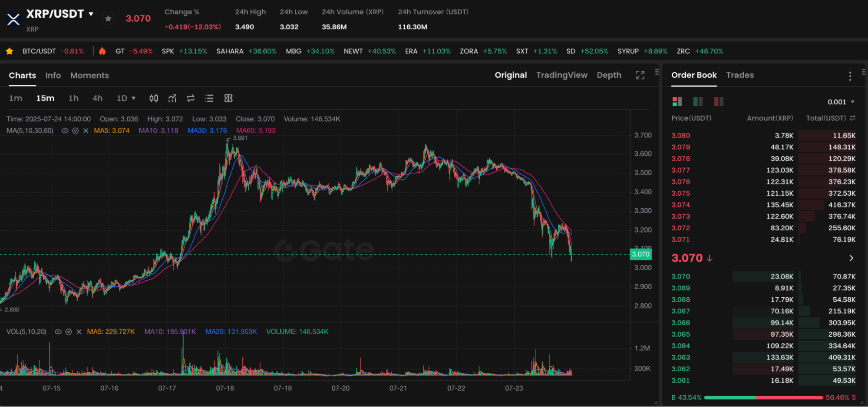Remove the VOL indicator with X
Viewport: 868px width, 407px height.
pyautogui.click(x=79, y=332)
